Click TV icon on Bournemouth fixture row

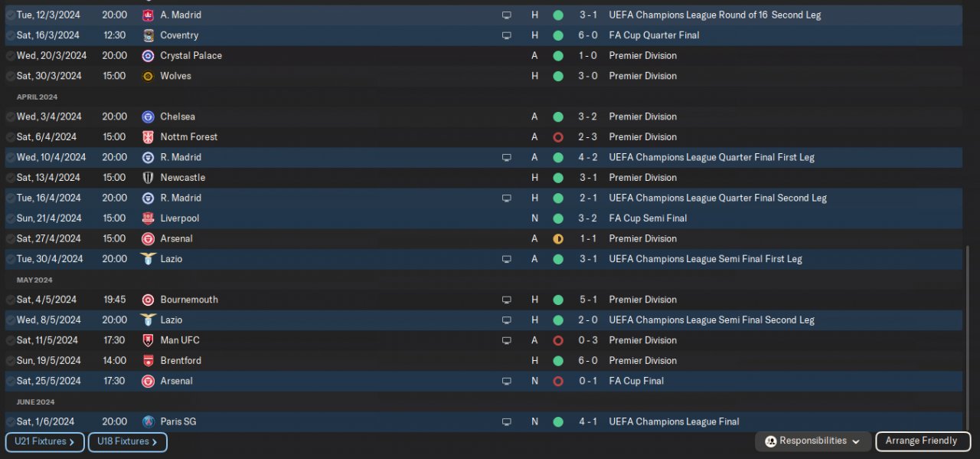(x=506, y=300)
